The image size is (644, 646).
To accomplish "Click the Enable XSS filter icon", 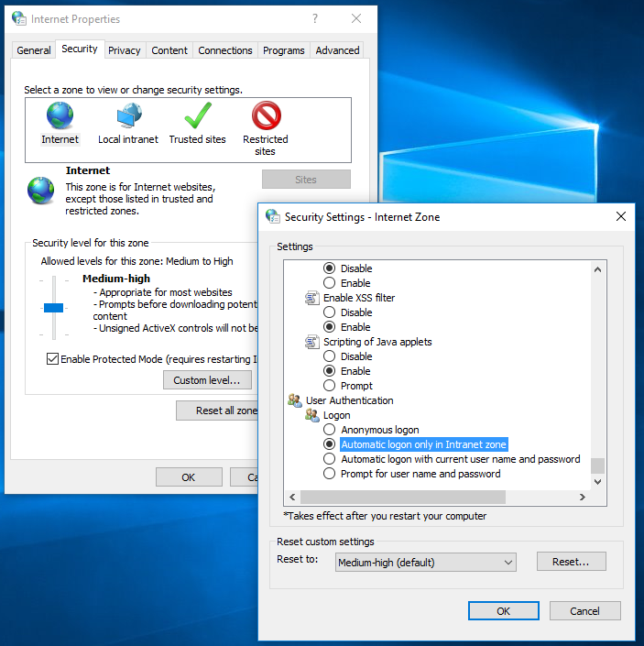I will tap(312, 298).
